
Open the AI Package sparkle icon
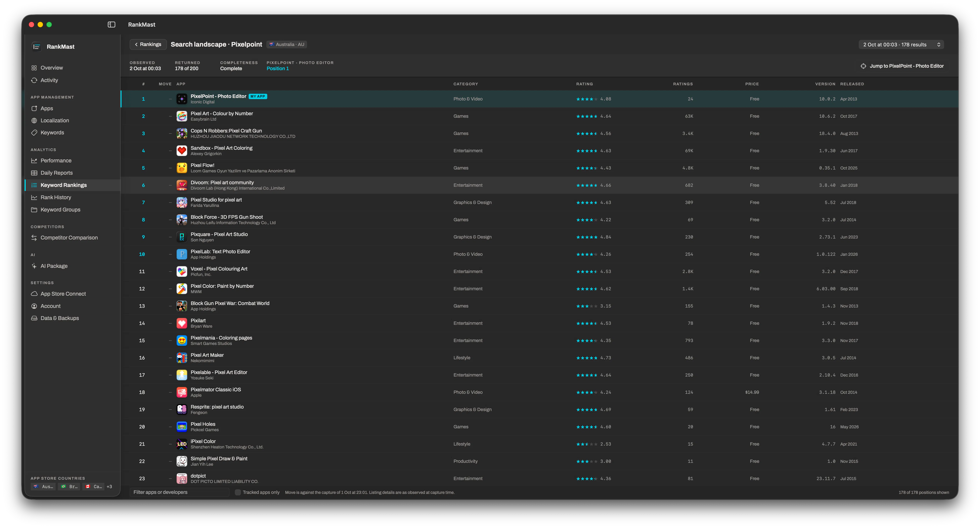point(34,266)
